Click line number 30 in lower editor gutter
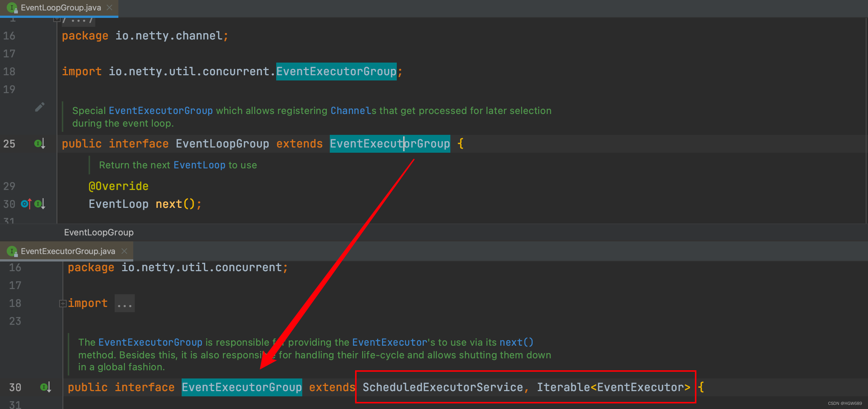This screenshot has height=409, width=868. tap(15, 387)
